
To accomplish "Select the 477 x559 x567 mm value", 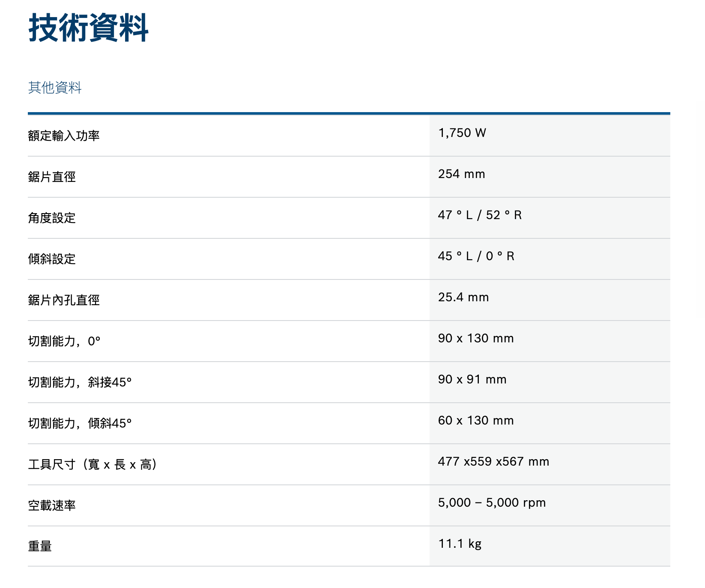I will point(494,462).
